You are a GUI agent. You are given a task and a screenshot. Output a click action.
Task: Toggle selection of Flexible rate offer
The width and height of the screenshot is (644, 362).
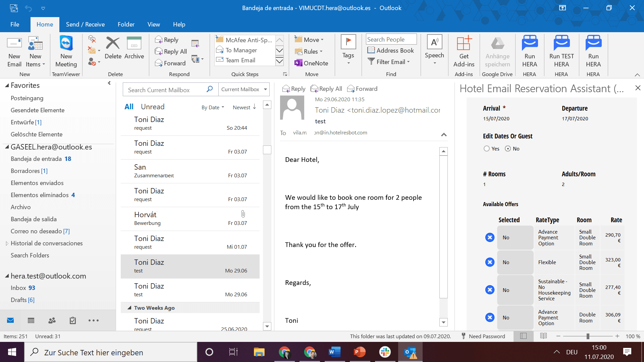tap(490, 262)
